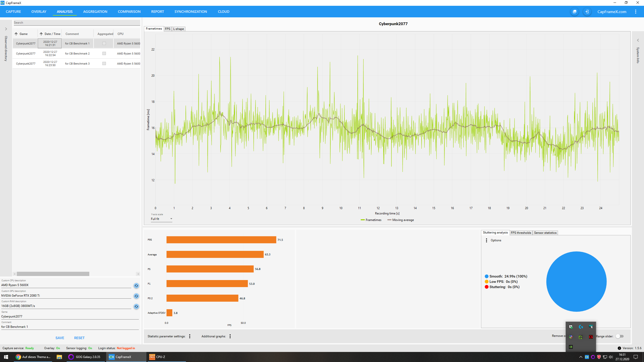Screen dimensions: 644x362
Task: Refresh the custom RAM description
Action: pyautogui.click(x=136, y=306)
